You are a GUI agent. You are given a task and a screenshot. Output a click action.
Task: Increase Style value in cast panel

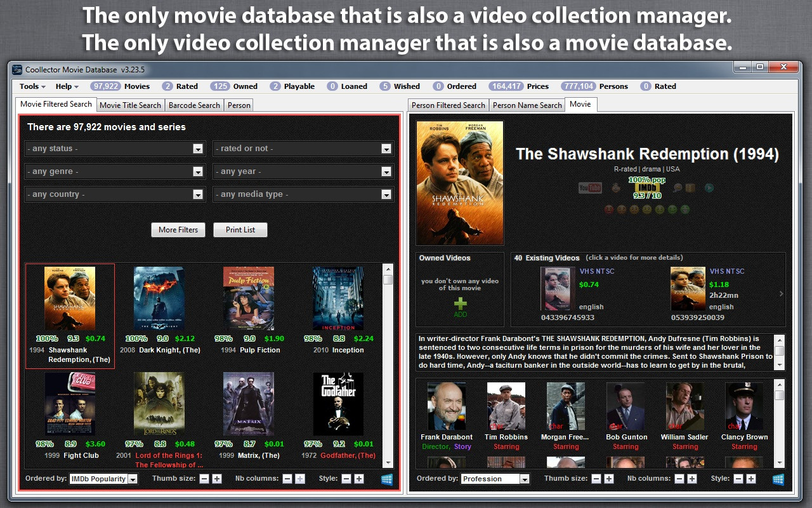point(751,479)
